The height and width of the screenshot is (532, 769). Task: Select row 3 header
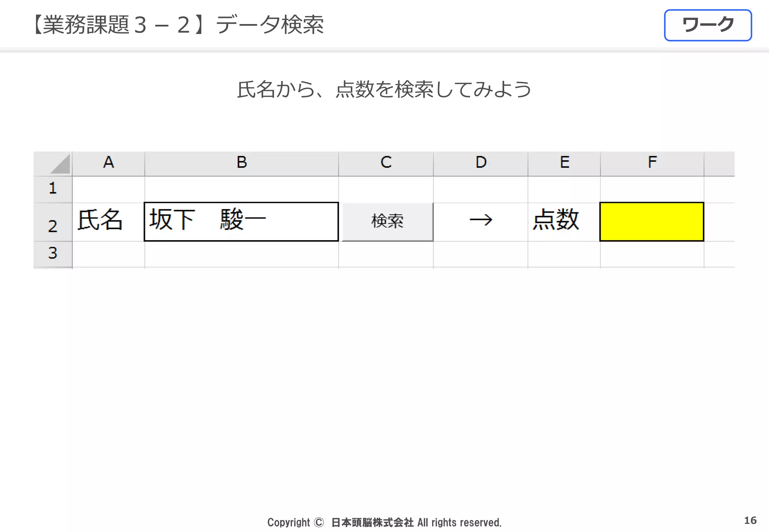pos(53,254)
